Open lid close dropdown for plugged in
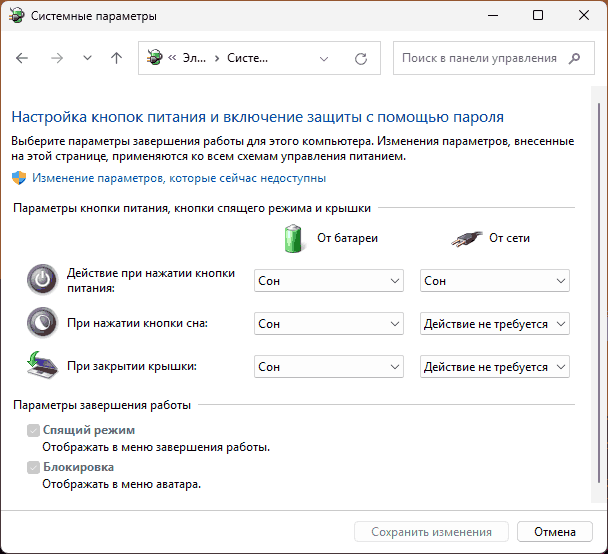 (495, 367)
